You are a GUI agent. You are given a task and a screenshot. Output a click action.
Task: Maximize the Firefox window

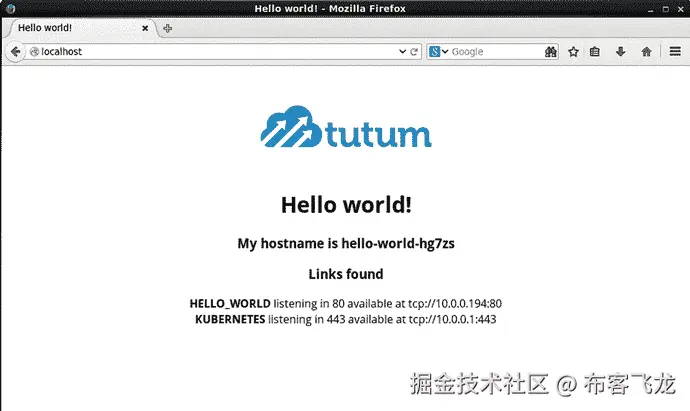665,9
